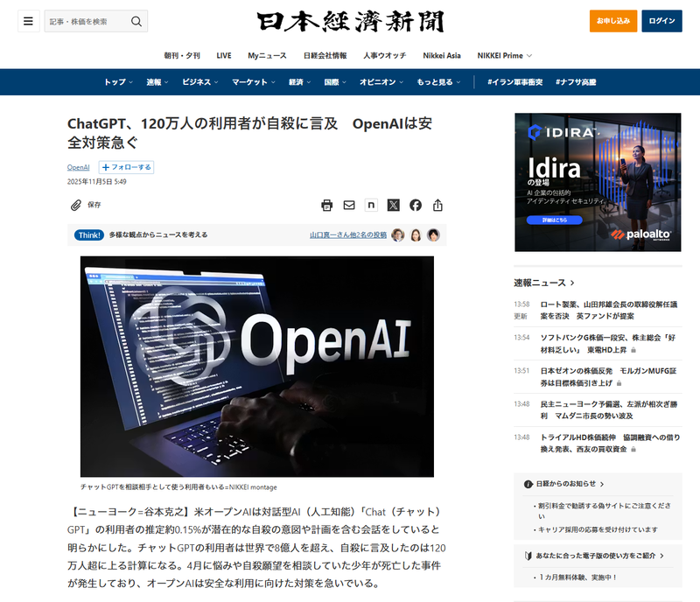Viewport: 700px width, 602px height.
Task: Click the second commenter avatar
Action: point(416,234)
